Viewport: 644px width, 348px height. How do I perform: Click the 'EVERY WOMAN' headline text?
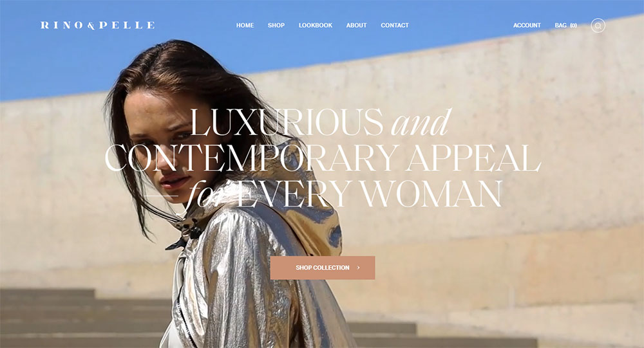coord(369,193)
